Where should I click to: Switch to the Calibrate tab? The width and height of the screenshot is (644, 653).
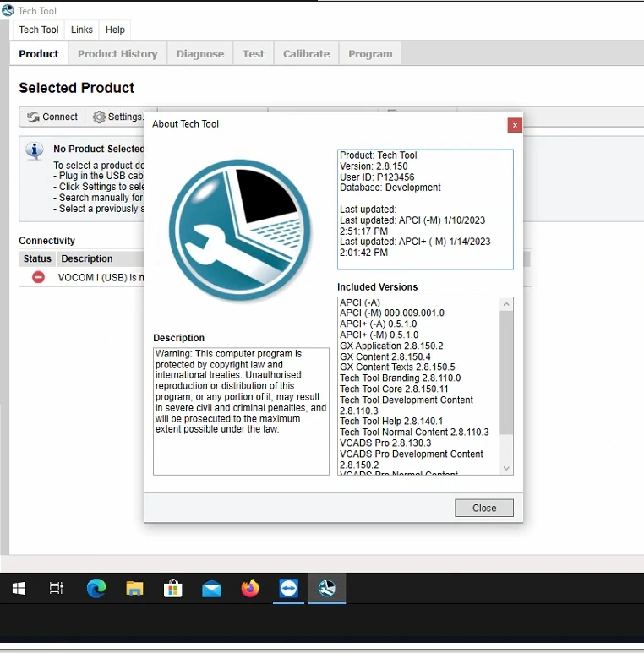[306, 54]
